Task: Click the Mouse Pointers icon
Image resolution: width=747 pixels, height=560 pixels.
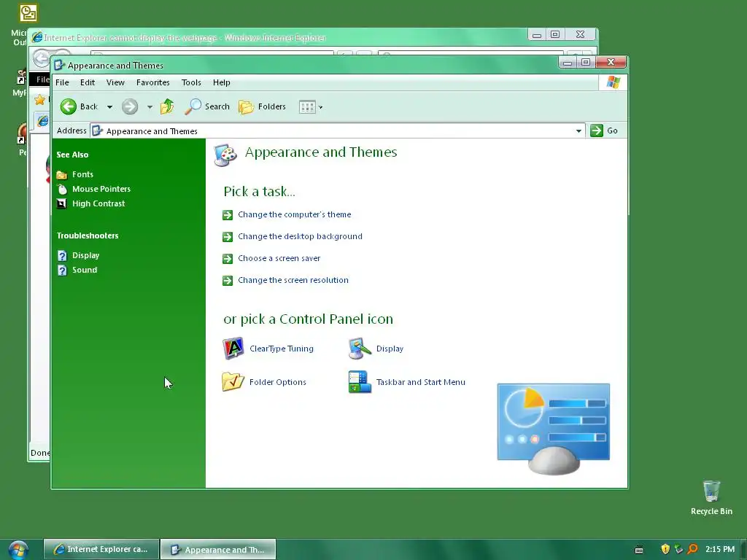Action: tap(62, 189)
